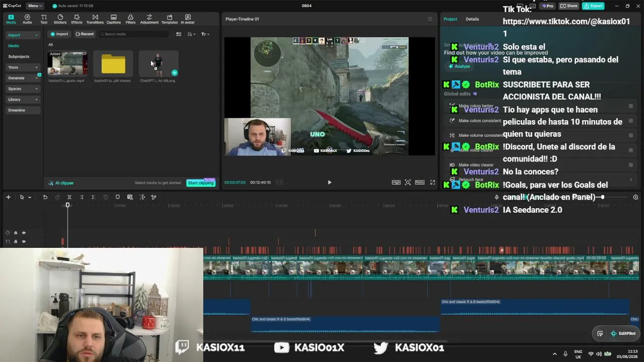Focus the Search media field
This screenshot has height=362, width=644.
[x=133, y=34]
